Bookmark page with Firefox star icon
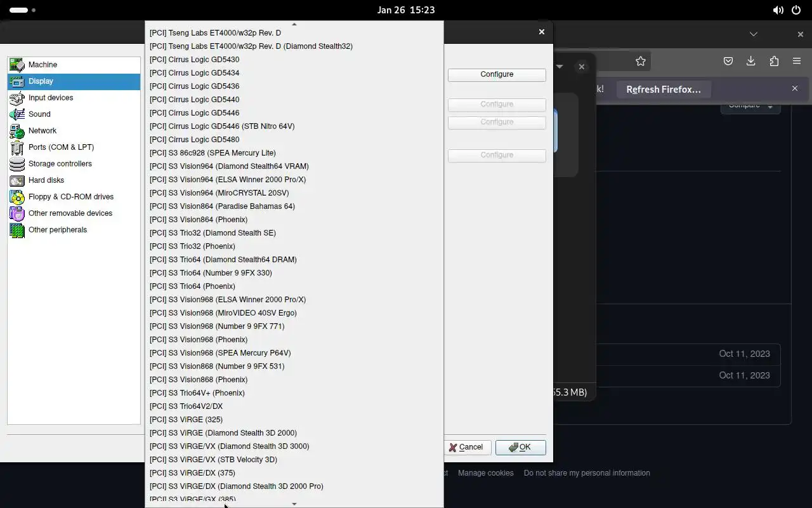 pyautogui.click(x=641, y=61)
